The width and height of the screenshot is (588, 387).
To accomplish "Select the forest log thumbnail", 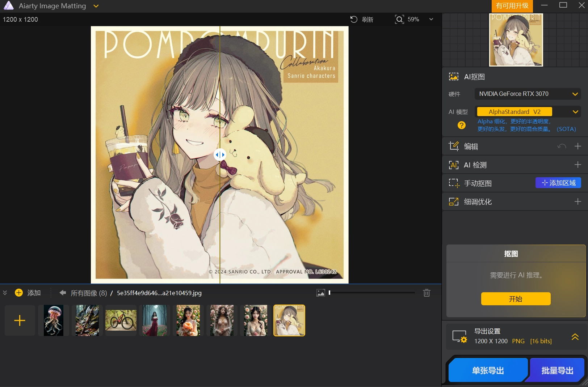I will 87,320.
